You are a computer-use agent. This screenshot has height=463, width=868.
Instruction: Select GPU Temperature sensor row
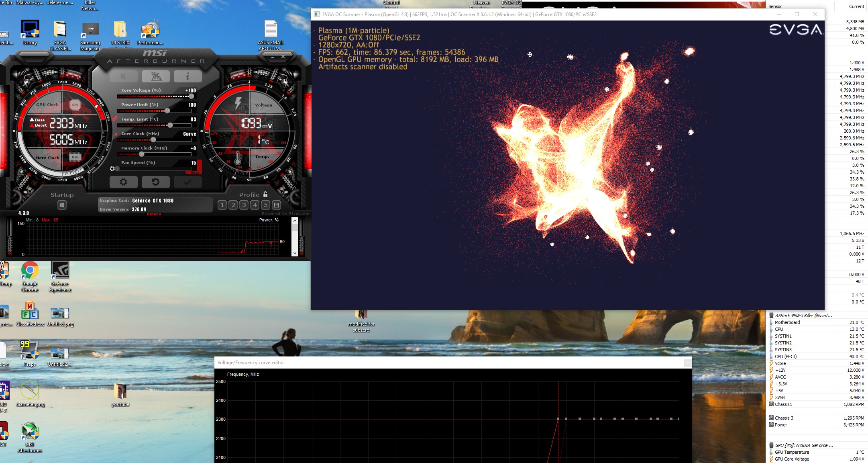pyautogui.click(x=816, y=452)
